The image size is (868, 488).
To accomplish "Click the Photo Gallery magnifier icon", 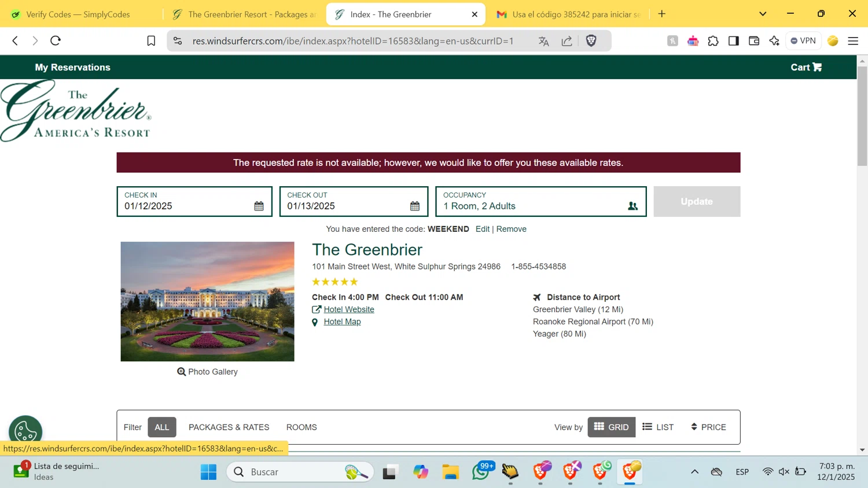I will [x=181, y=372].
